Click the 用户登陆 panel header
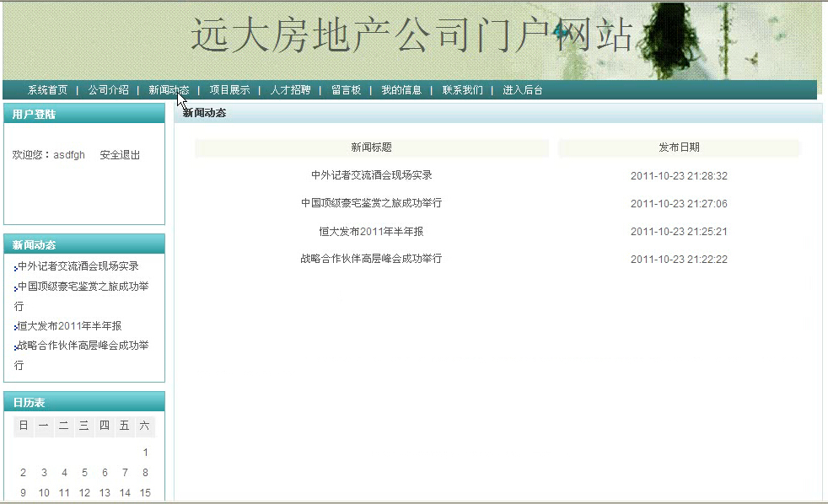The width and height of the screenshot is (828, 504). tap(84, 114)
